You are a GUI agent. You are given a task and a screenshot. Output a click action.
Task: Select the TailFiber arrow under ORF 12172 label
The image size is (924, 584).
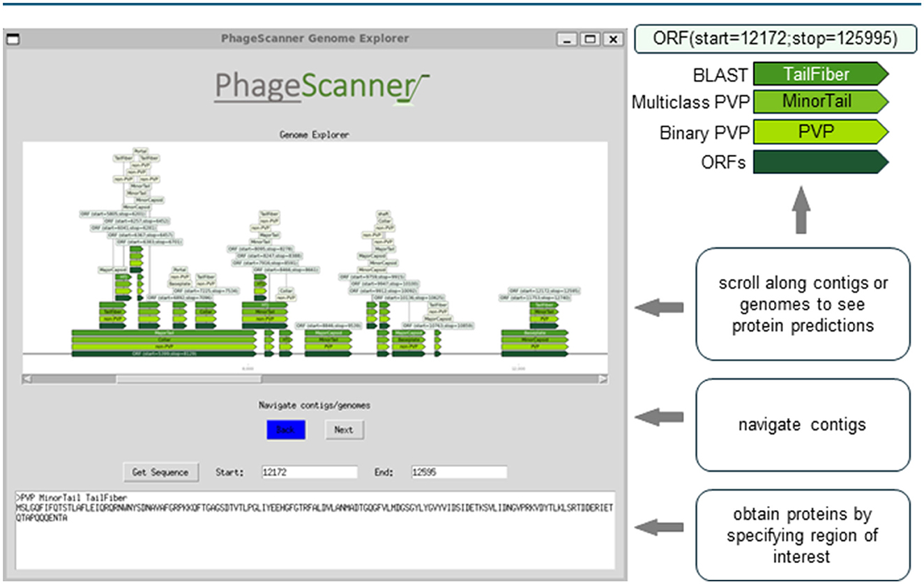coord(544,305)
